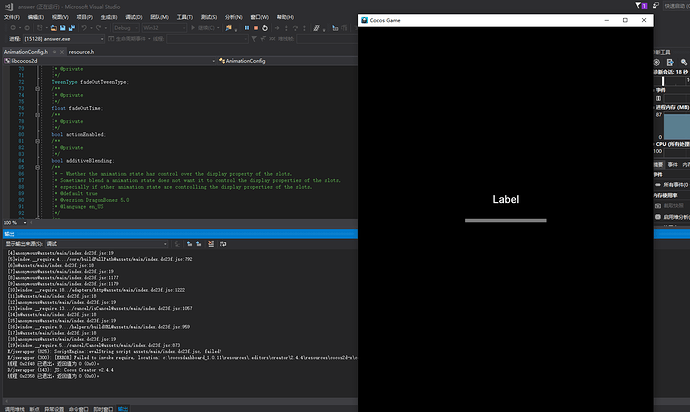The height and width of the screenshot is (412, 690).
Task: Open the 工具(T) menu
Action: (184, 17)
